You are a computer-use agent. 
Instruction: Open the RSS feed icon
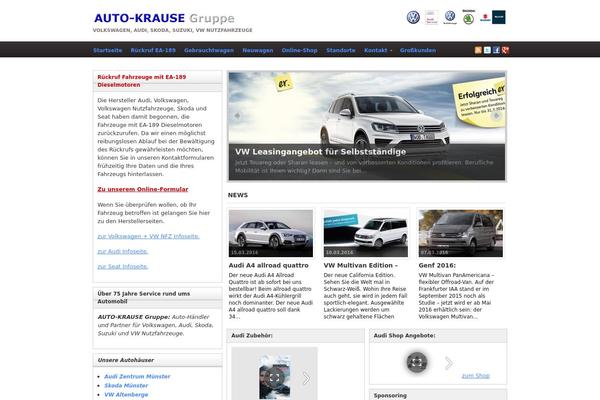[x=478, y=50]
